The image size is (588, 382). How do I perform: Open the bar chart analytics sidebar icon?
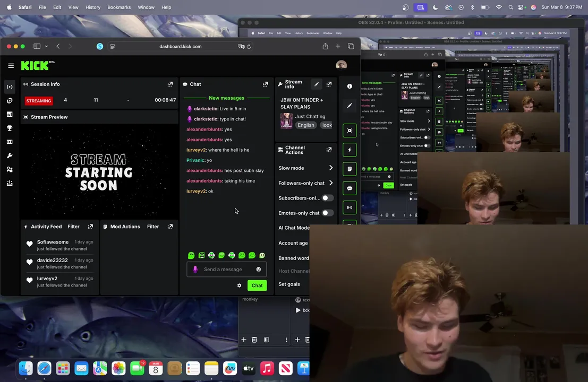pyautogui.click(x=10, y=114)
